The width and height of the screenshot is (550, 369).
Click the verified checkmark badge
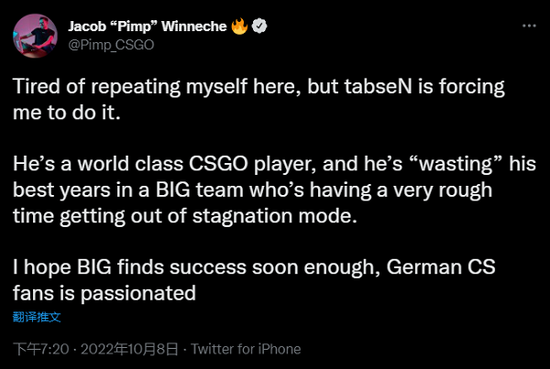pyautogui.click(x=259, y=26)
